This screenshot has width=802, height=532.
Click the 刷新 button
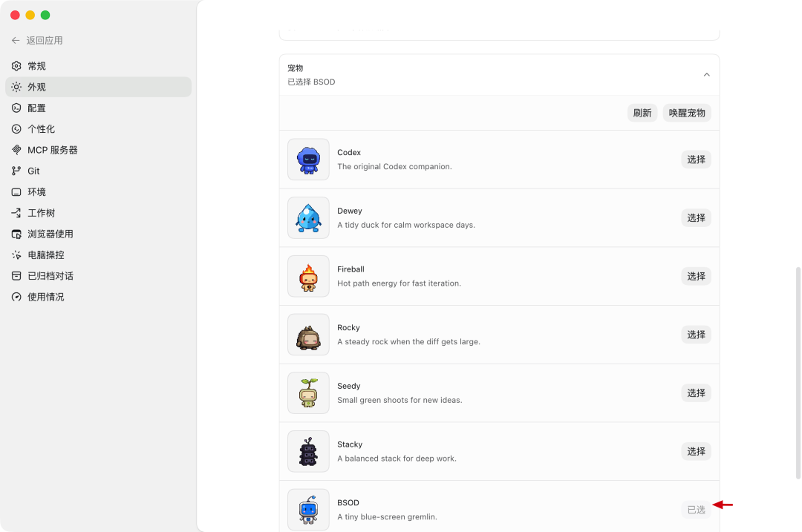click(x=642, y=113)
